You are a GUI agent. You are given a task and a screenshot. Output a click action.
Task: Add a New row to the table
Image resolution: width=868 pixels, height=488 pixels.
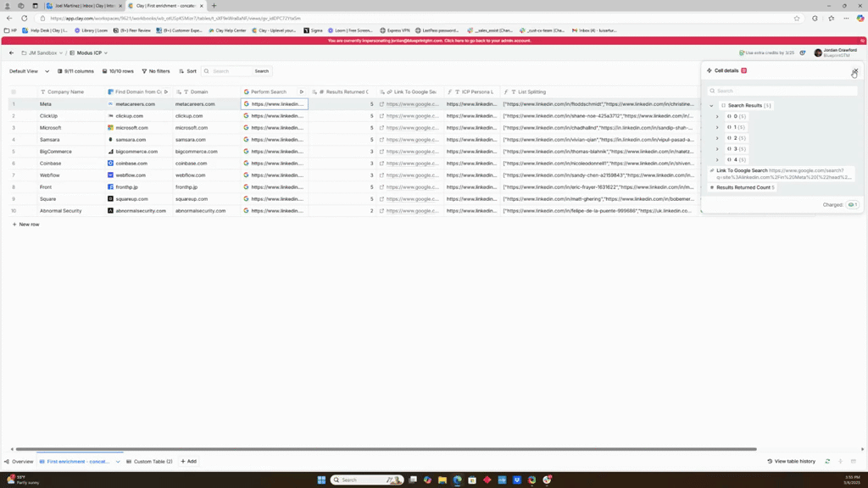[25, 225]
